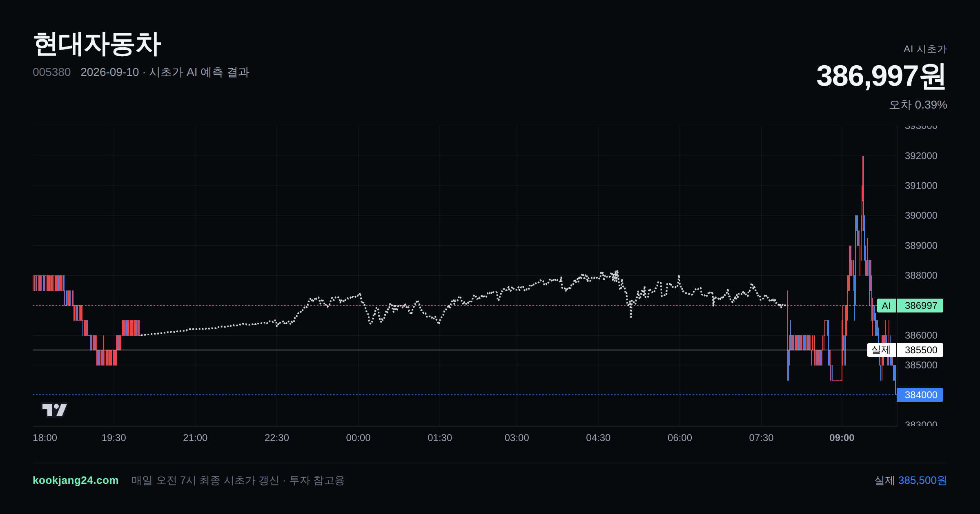The width and height of the screenshot is (980, 514).
Task: Click the 06:00 time axis label
Action: [x=679, y=438]
